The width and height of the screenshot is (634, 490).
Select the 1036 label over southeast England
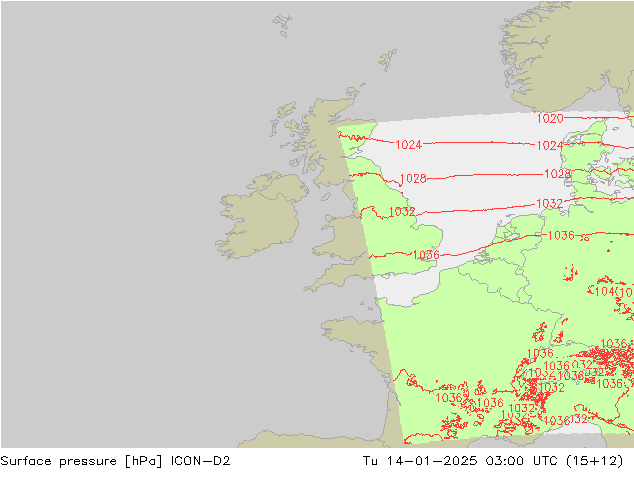(x=426, y=255)
